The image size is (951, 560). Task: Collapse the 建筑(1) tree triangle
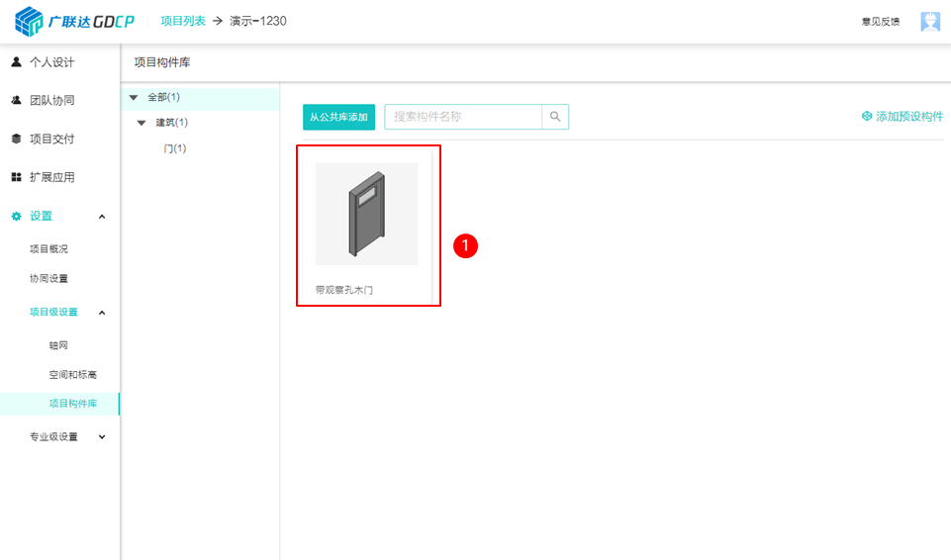[142, 123]
